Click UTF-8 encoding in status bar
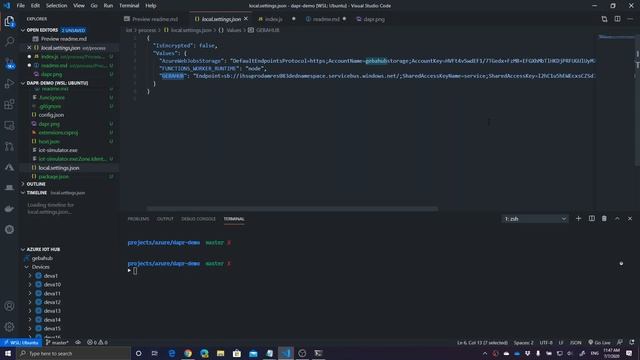This screenshot has width=640, height=360. pyautogui.click(x=546, y=342)
